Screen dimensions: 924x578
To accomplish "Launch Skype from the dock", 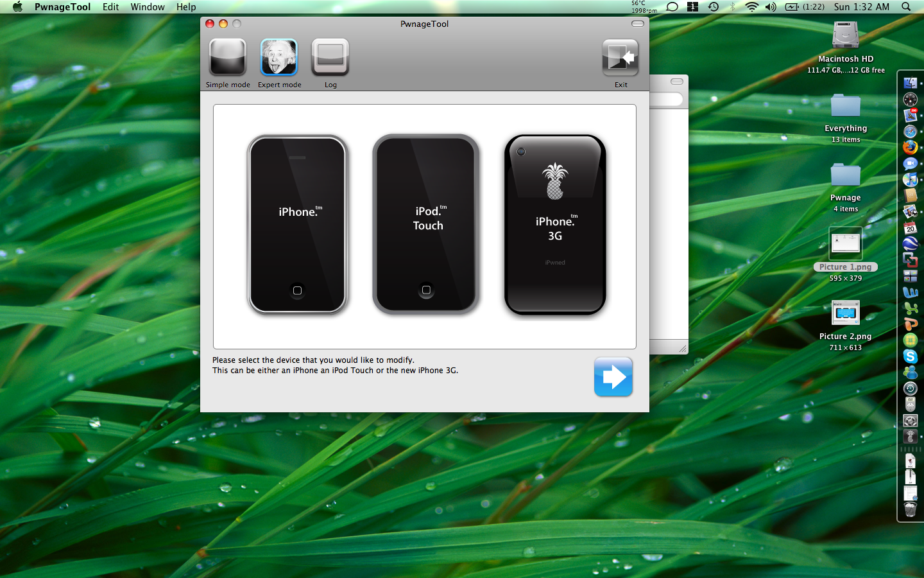I will 911,356.
